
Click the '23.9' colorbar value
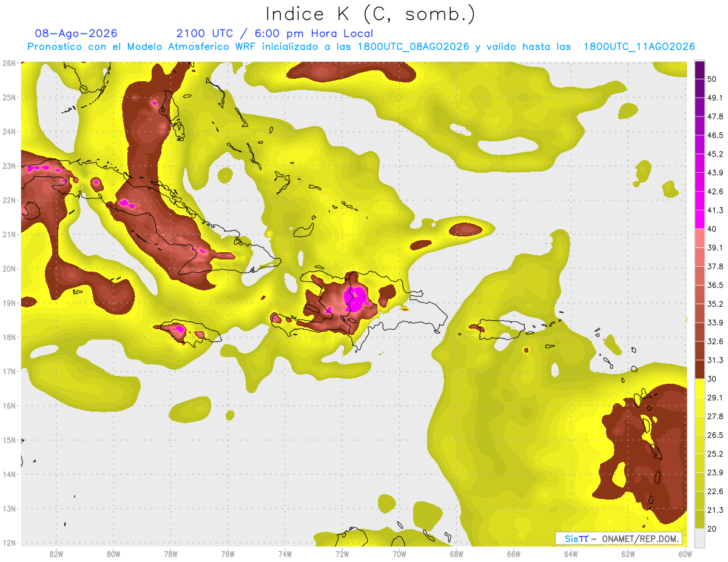[x=715, y=472]
